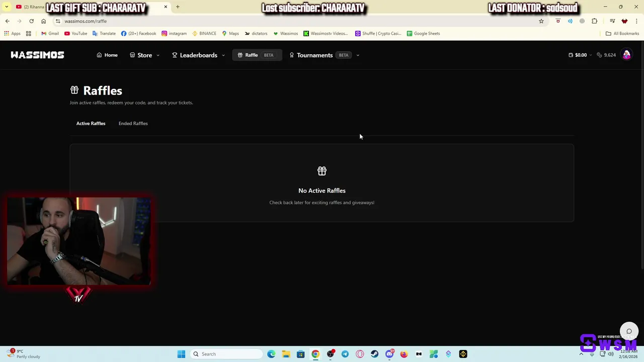
Task: Open the Wassimostv Videos bookmark
Action: (326, 33)
